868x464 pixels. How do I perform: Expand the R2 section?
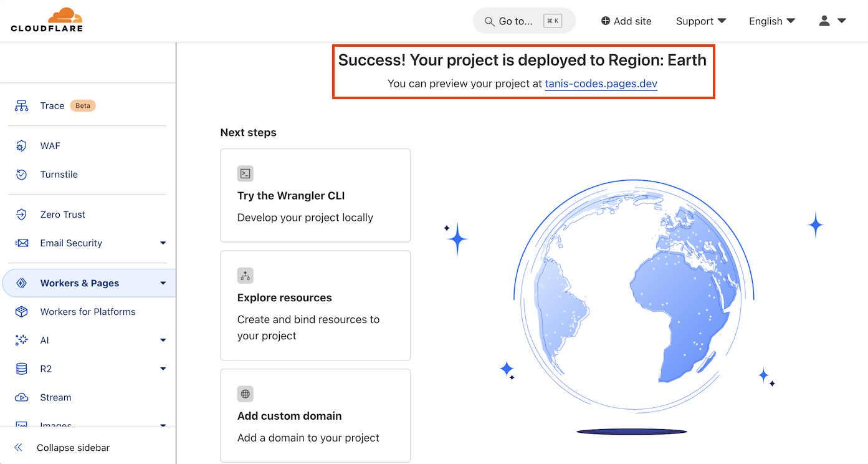(x=163, y=369)
